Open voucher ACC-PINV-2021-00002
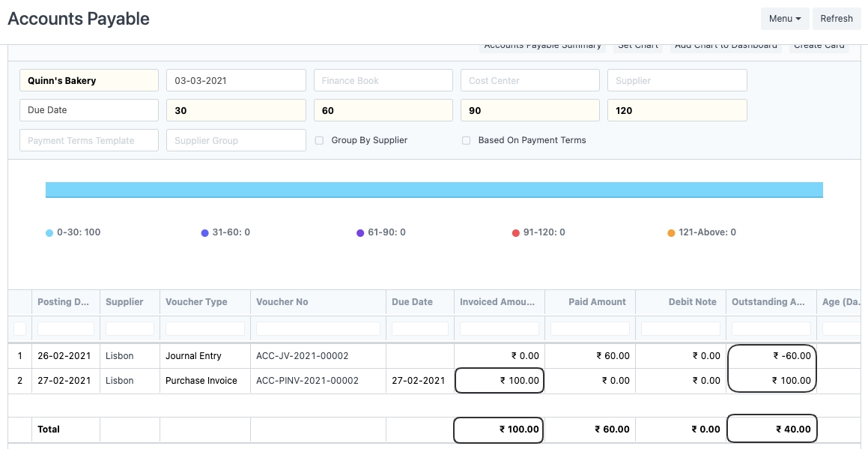Image resolution: width=868 pixels, height=449 pixels. [307, 381]
